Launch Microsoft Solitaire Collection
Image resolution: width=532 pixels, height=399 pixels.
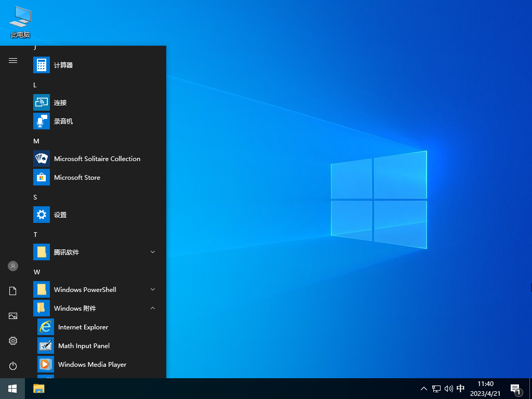(x=97, y=158)
